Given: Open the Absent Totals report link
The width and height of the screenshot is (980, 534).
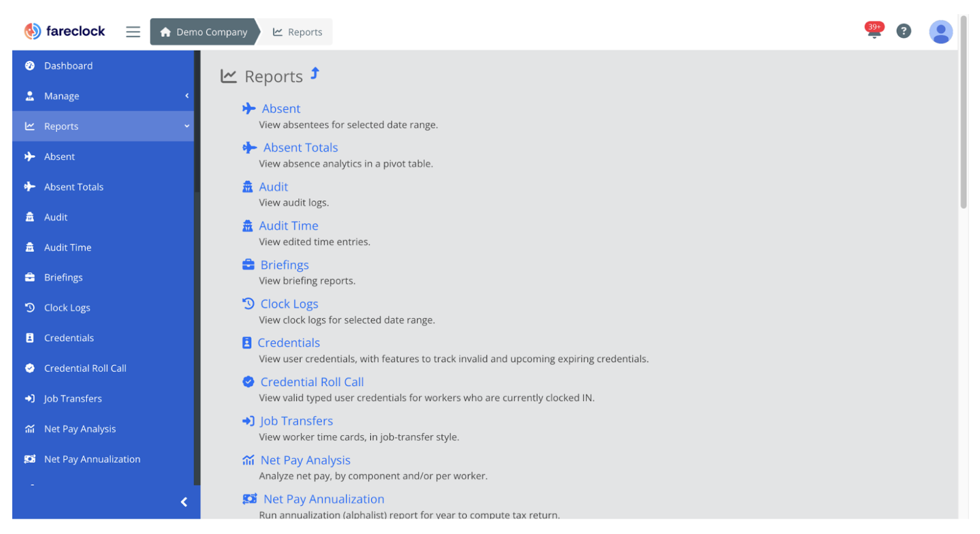Looking at the screenshot, I should coord(301,148).
